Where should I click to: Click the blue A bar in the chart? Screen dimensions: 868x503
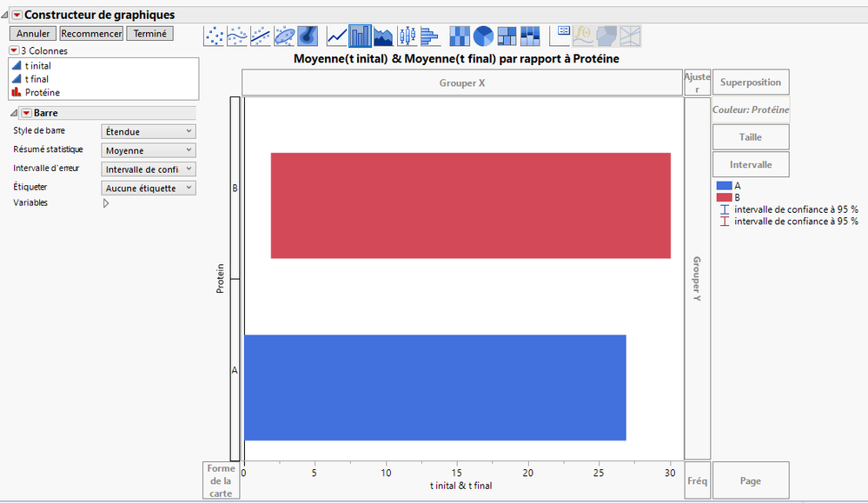pos(435,387)
